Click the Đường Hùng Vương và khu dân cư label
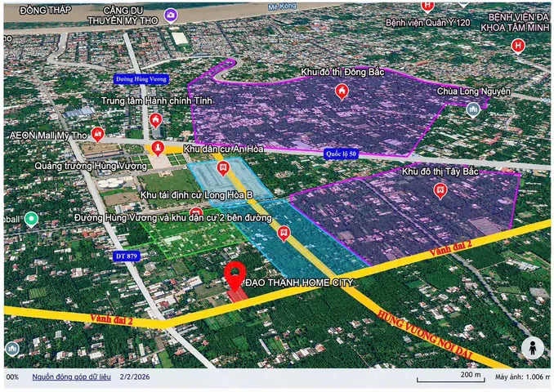554x392 pixels. pyautogui.click(x=173, y=217)
